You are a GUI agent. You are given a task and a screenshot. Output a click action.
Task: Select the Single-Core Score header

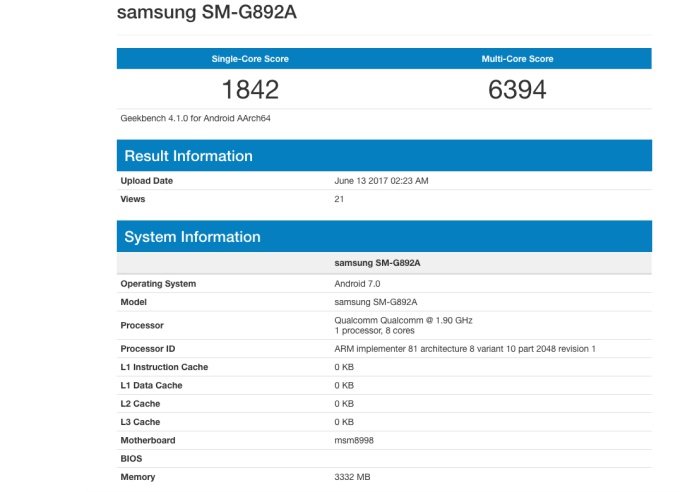point(250,59)
